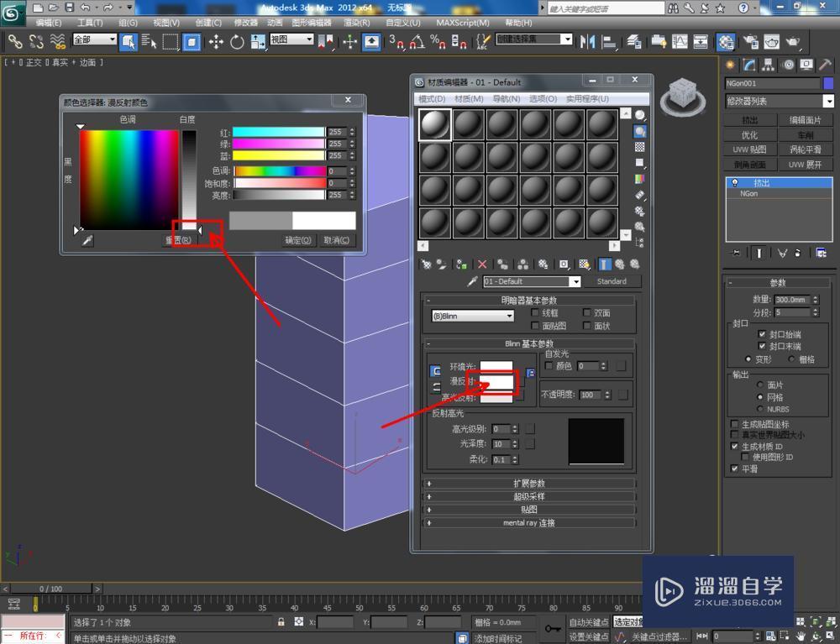
Task: Select the Select and Link tool
Action: (x=14, y=41)
